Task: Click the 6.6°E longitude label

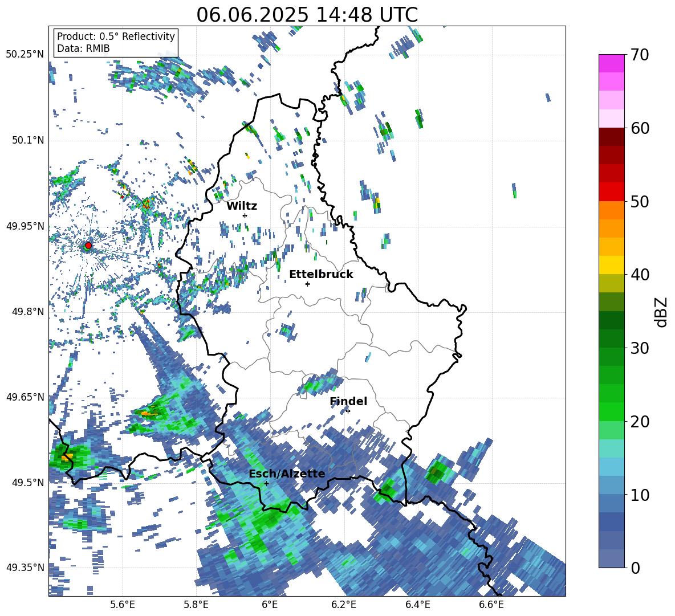Action: point(491,605)
